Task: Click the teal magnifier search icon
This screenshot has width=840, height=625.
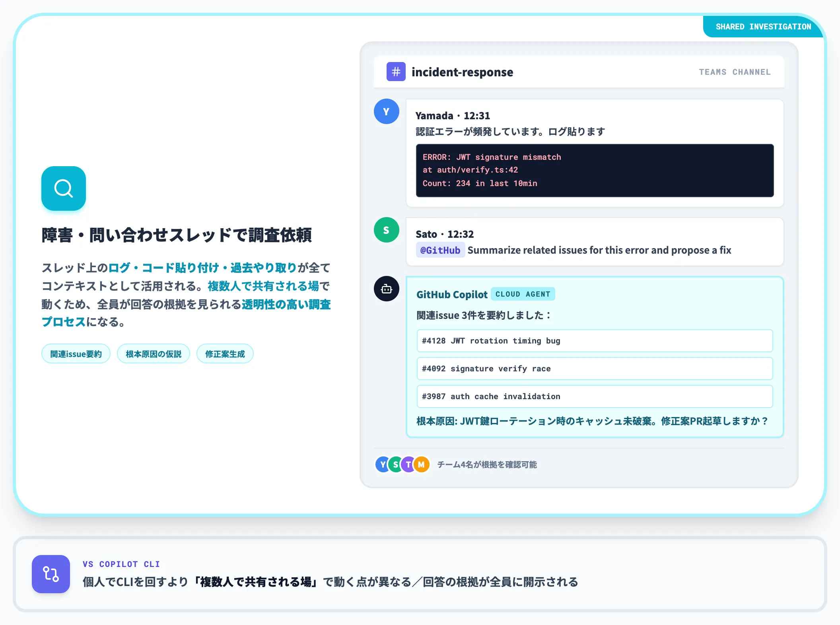Action: click(64, 188)
